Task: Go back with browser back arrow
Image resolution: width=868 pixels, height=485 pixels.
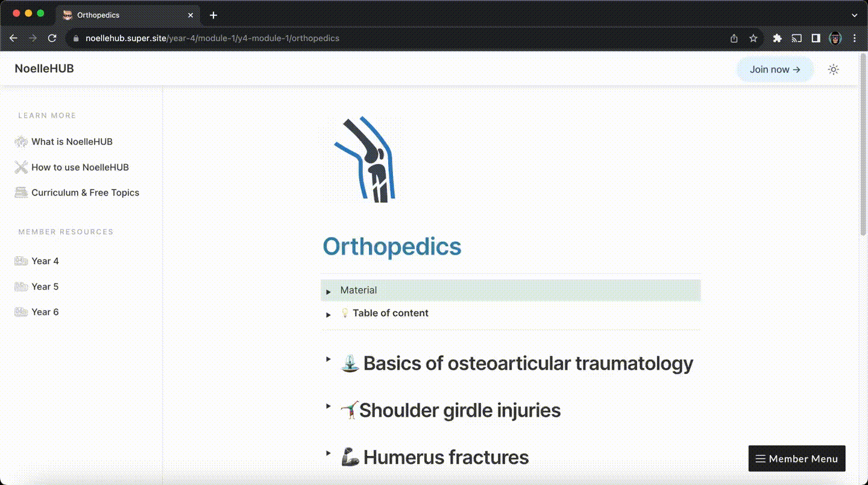Action: (13, 38)
